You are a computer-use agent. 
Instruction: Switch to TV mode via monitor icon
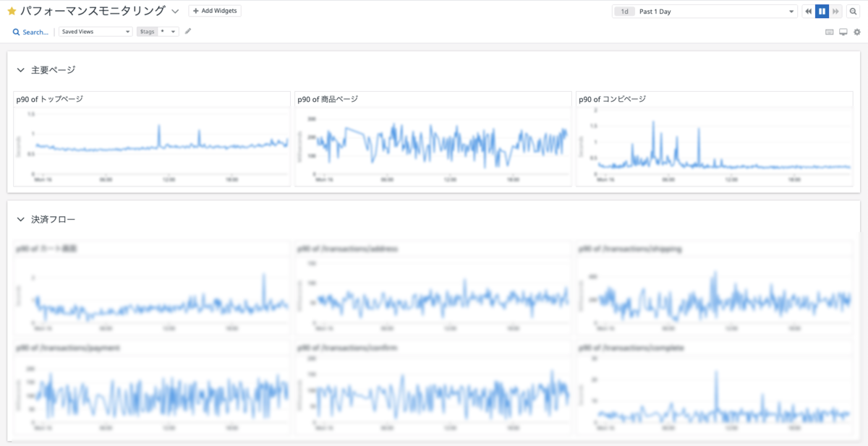[x=843, y=32]
